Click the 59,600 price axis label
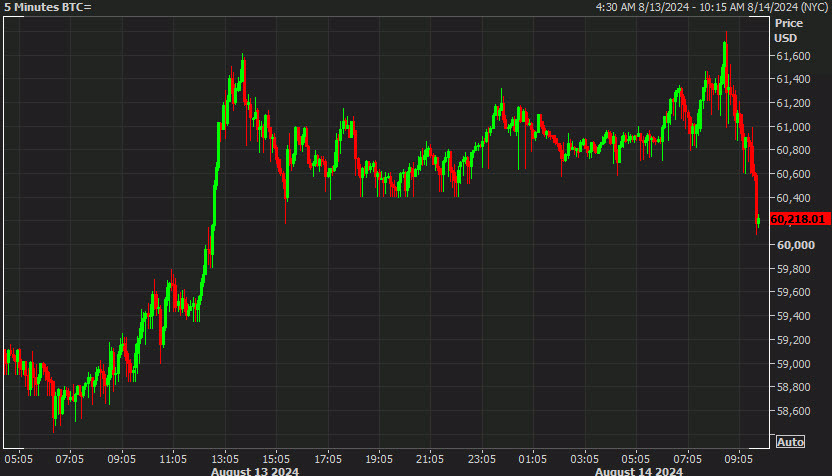Viewport: 832px width, 476px height. pos(793,292)
